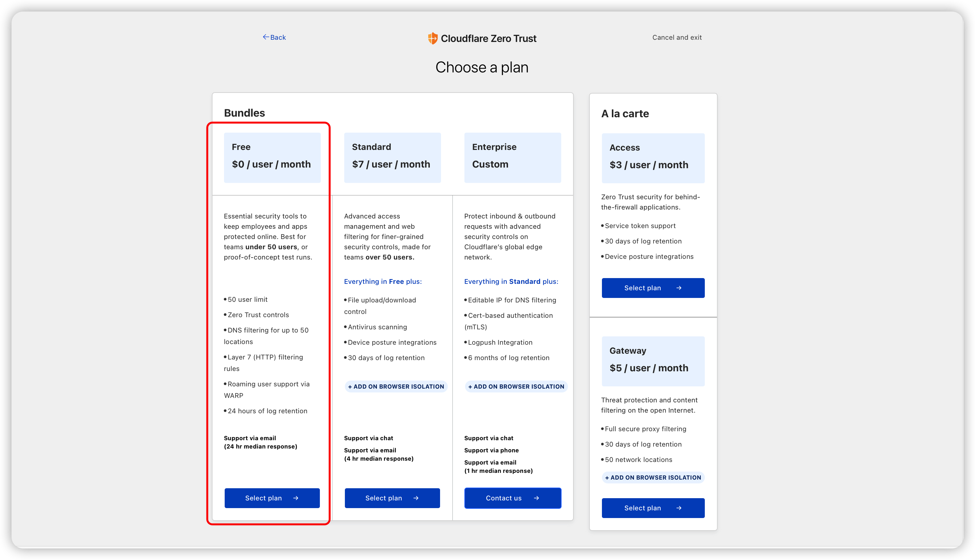Add on Browser Isolation to Enterprise
975x560 pixels.
pyautogui.click(x=516, y=387)
